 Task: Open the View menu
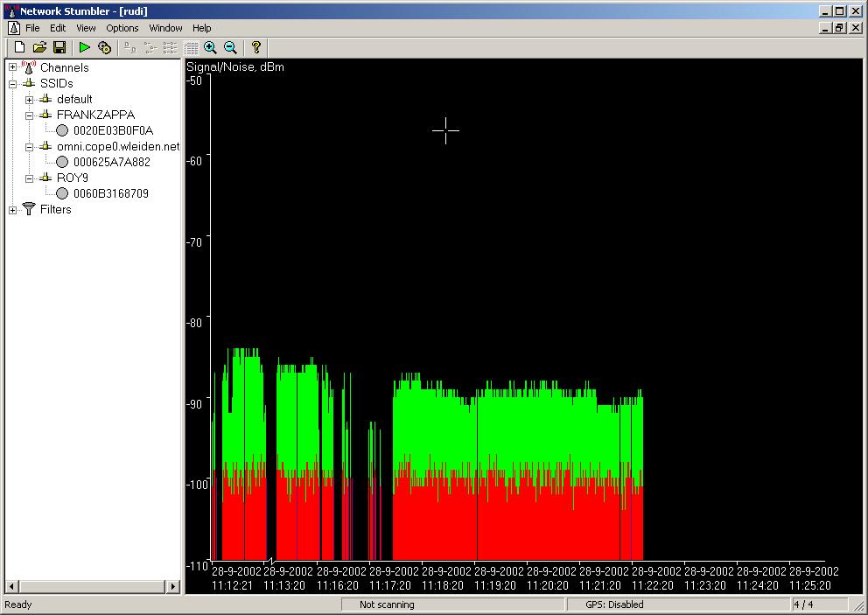(x=86, y=28)
